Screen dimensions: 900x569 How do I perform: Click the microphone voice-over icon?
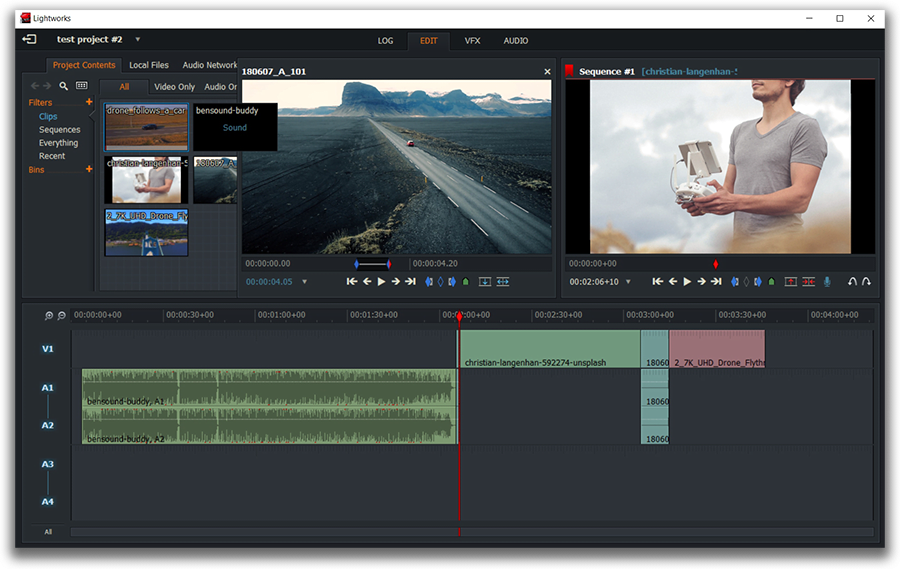point(827,282)
